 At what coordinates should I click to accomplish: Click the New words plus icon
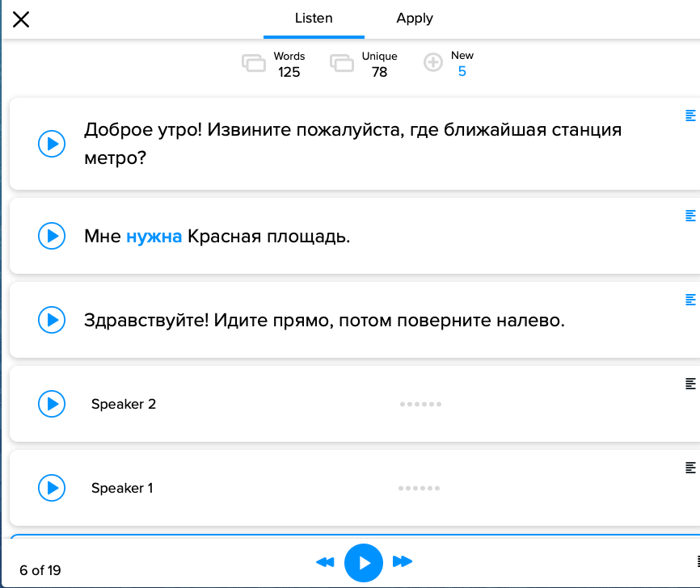(433, 63)
